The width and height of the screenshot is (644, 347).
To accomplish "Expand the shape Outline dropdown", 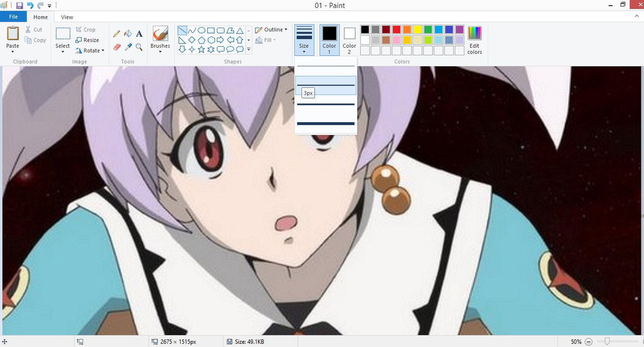I will coord(286,30).
